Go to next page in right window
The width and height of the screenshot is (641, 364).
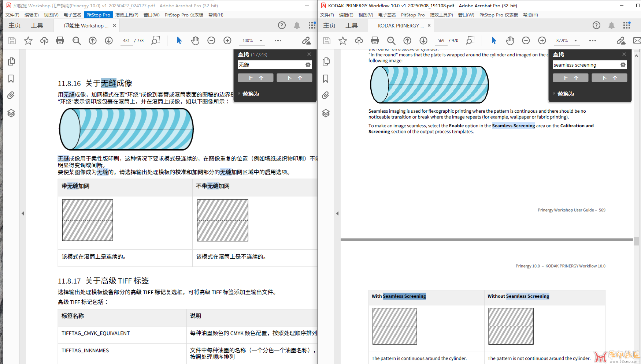pos(423,41)
